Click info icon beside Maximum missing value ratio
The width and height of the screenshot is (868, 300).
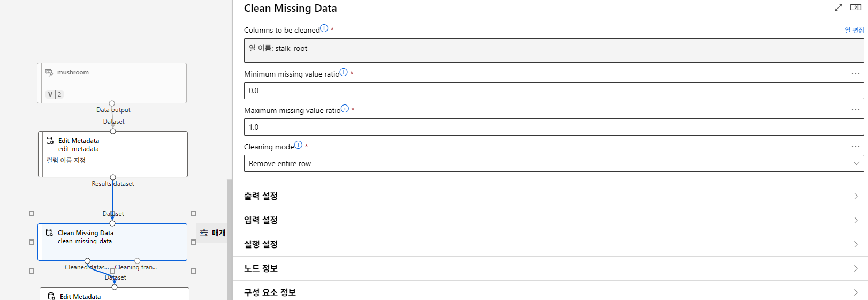tap(345, 109)
